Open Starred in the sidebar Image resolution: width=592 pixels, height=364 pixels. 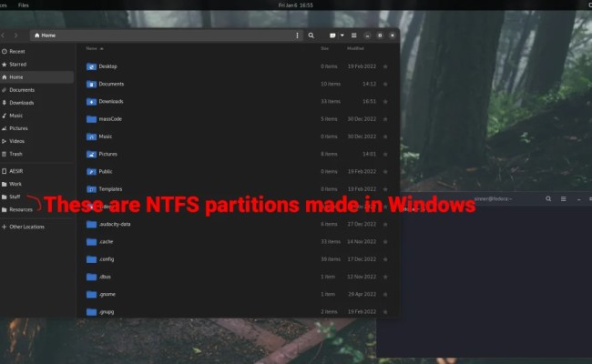(36, 64)
